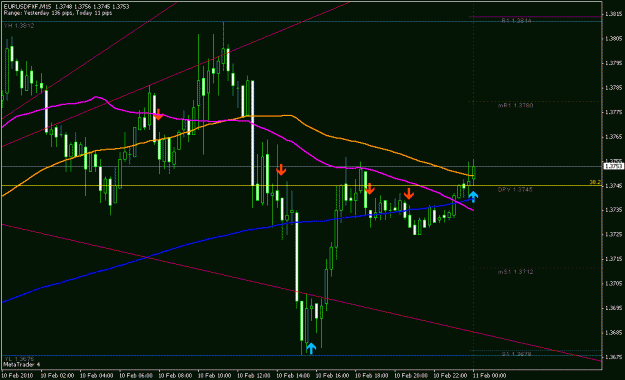The width and height of the screenshot is (625, 380).
Task: Click the red sell arrow near 20:00
Action: 409,194
